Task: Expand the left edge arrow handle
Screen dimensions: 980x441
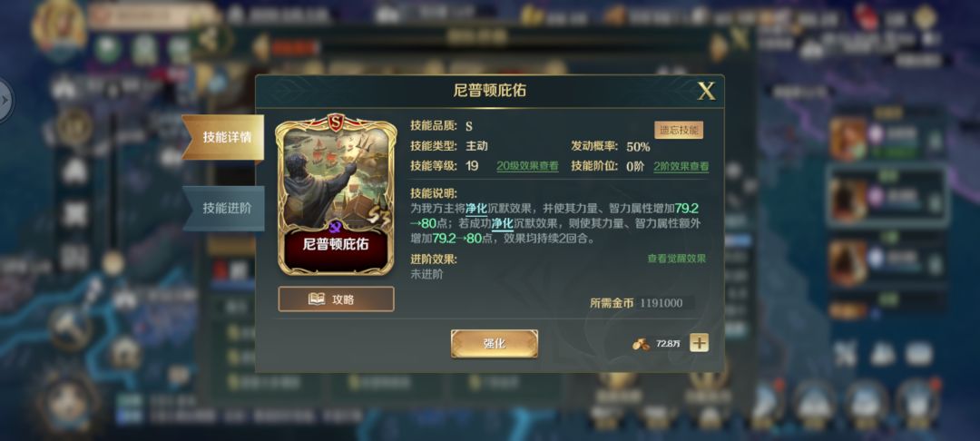Action: [x=5, y=100]
